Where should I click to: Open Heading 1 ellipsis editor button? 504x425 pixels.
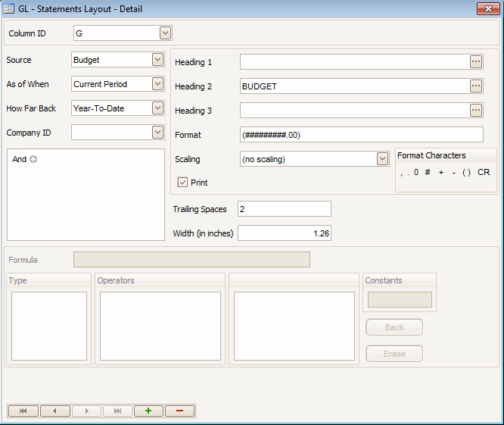(x=476, y=62)
